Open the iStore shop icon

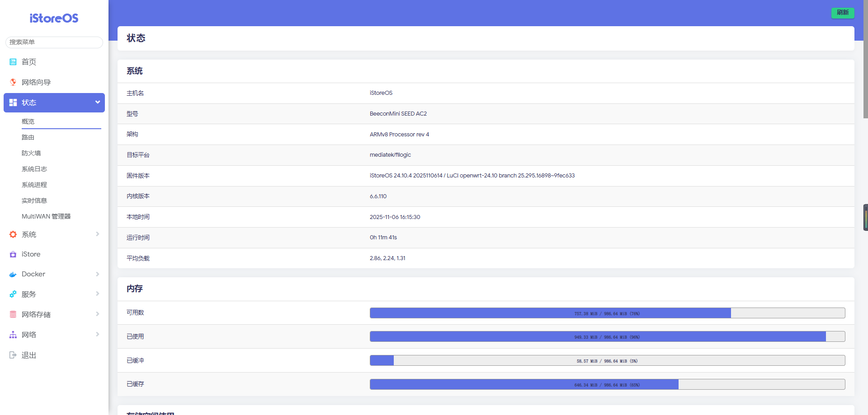(x=13, y=254)
